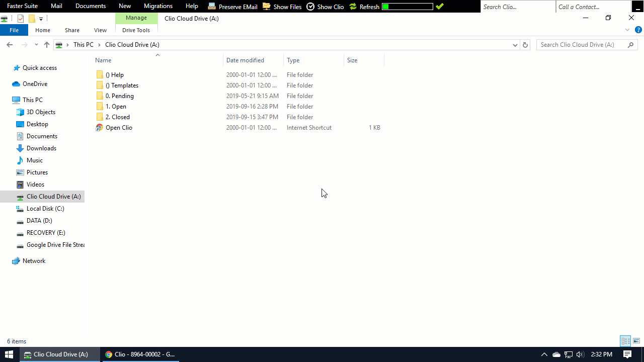Switch to the Home ribbon tab
Image resolution: width=644 pixels, height=362 pixels.
43,30
